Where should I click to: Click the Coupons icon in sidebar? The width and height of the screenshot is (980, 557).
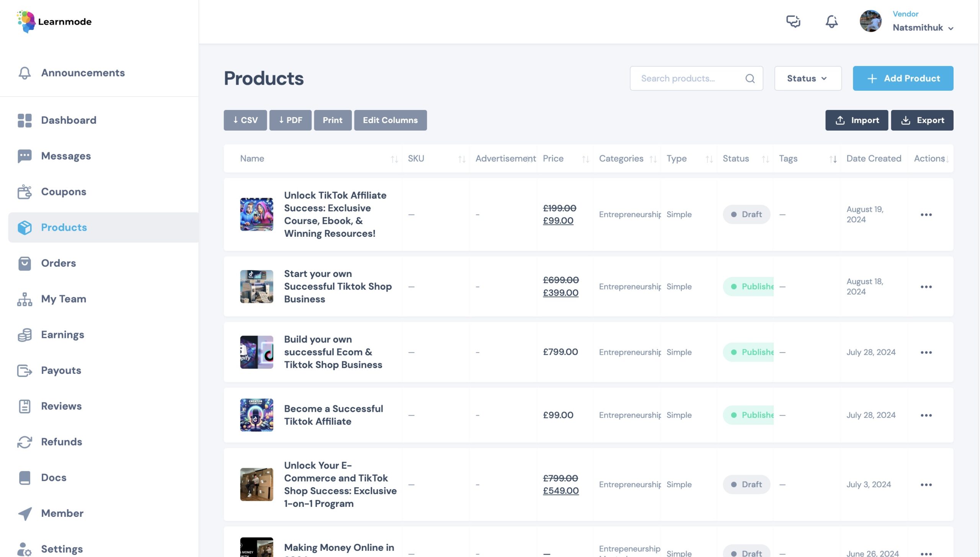[24, 192]
